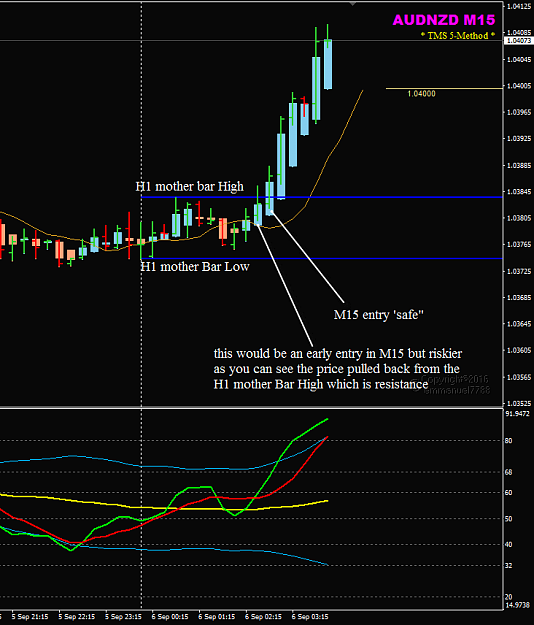Select the H1 mother Bar Low label
Screen dimensions: 534x625
[x=195, y=266]
